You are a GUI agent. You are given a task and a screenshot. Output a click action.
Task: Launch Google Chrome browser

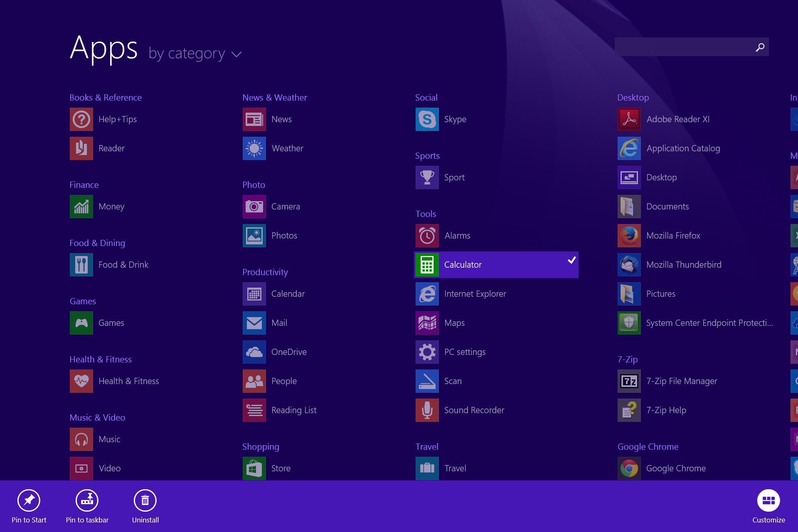click(676, 468)
